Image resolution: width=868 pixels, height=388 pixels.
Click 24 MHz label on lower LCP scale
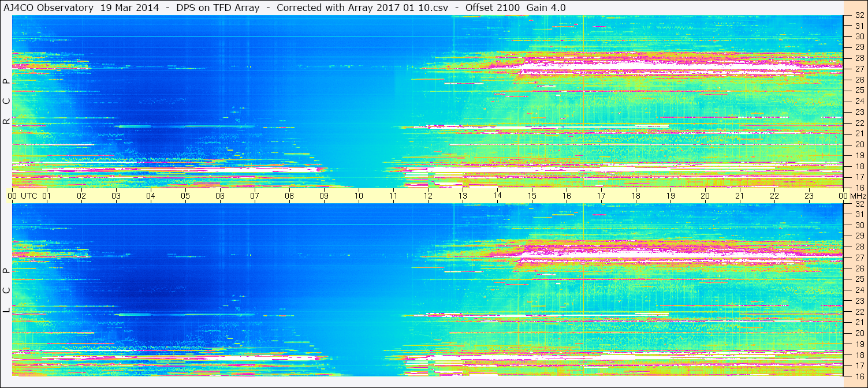[859, 290]
